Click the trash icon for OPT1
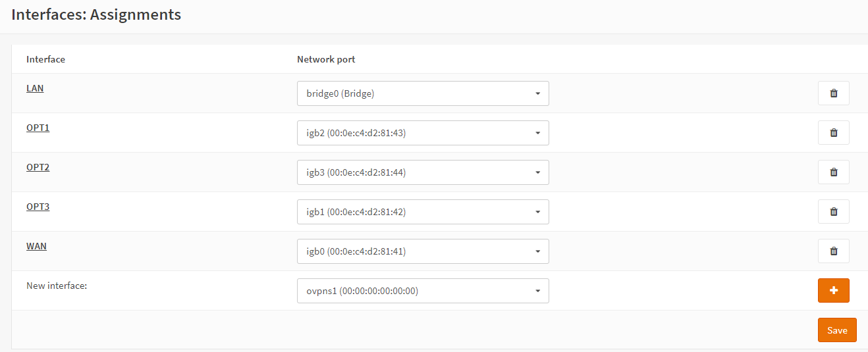Viewport: 868px width, 352px height. [x=833, y=133]
